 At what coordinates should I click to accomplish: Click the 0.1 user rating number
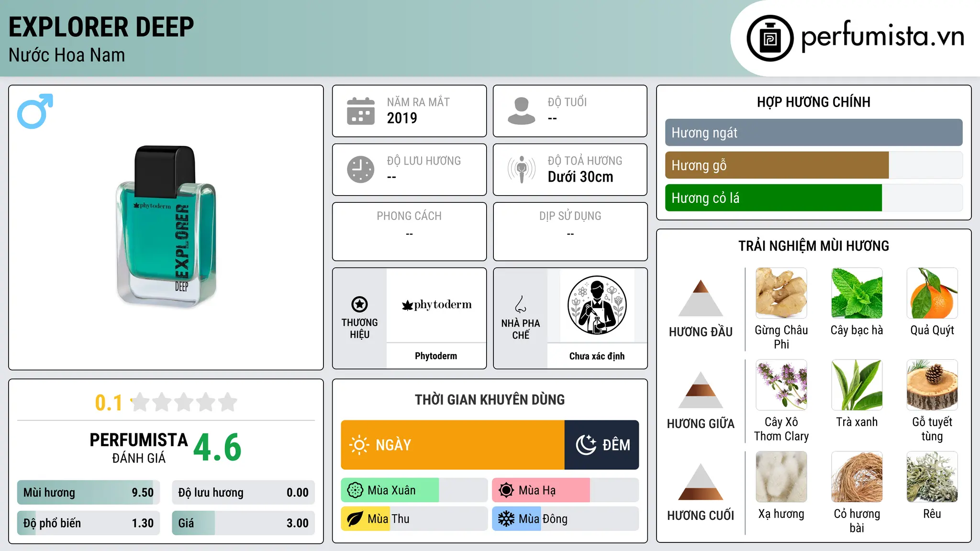click(109, 403)
